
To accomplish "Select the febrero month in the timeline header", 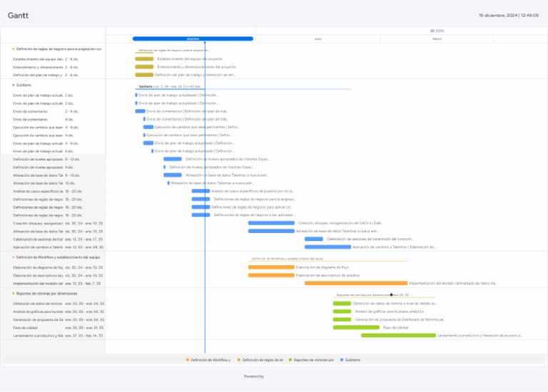I will [437, 39].
